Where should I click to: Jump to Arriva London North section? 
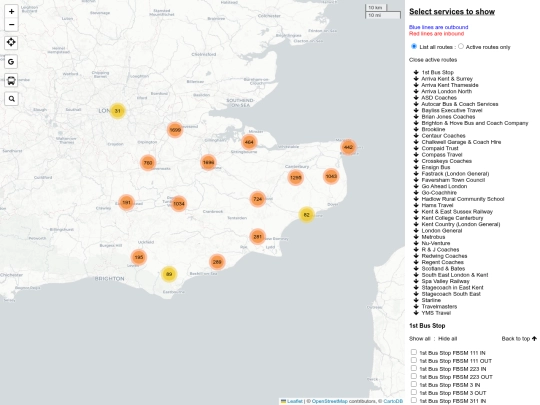(447, 91)
